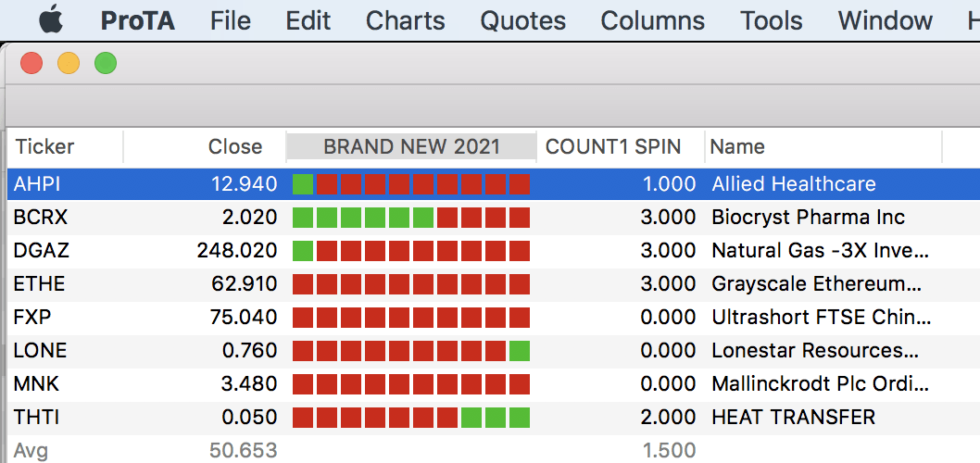
Task: Maximize the window with the green button
Action: [x=106, y=63]
